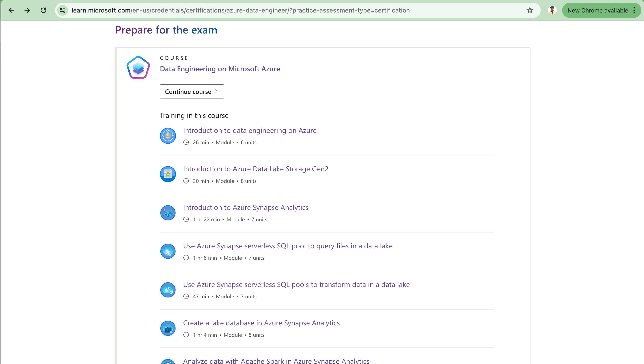Click the address bar URL

pos(241,10)
